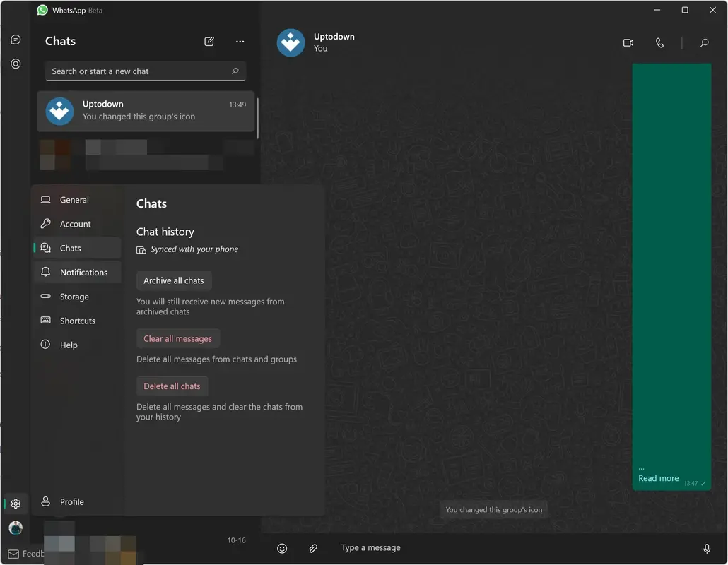Open the Status view in the left sidebar
This screenshot has width=728, height=565.
tap(16, 64)
